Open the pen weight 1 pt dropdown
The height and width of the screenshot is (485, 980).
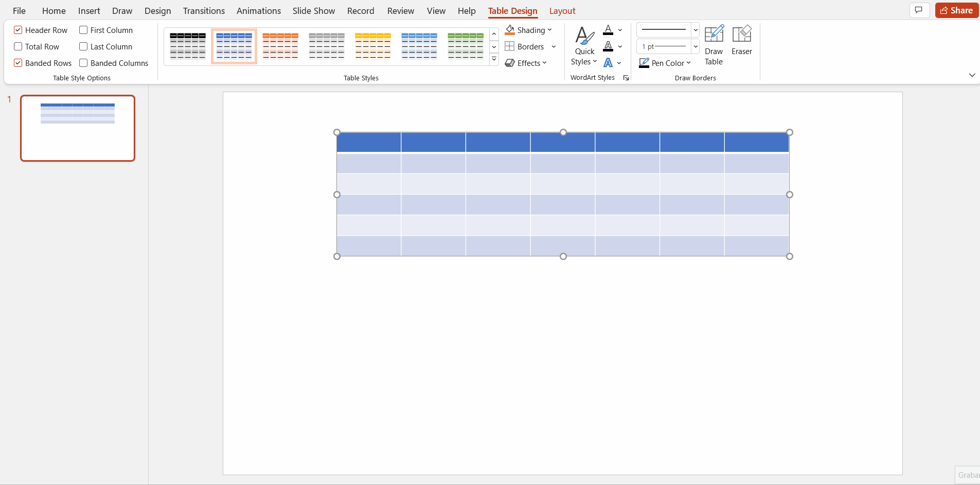coord(695,46)
